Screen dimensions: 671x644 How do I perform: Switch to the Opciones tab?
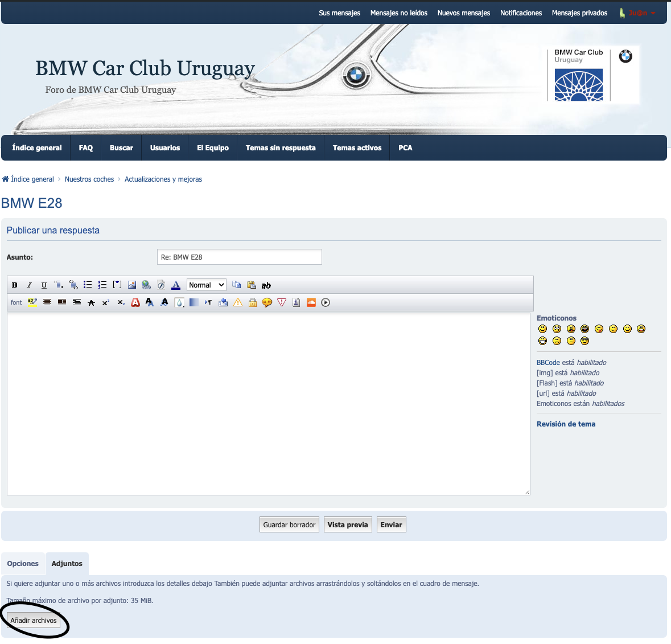22,563
